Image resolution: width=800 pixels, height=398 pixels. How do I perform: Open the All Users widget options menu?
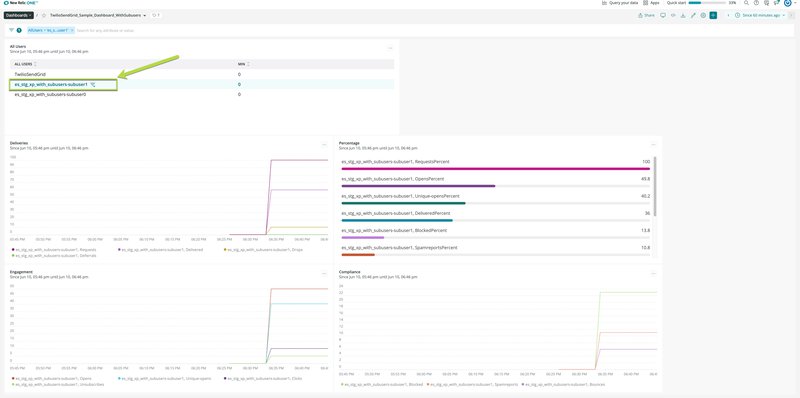pos(390,48)
